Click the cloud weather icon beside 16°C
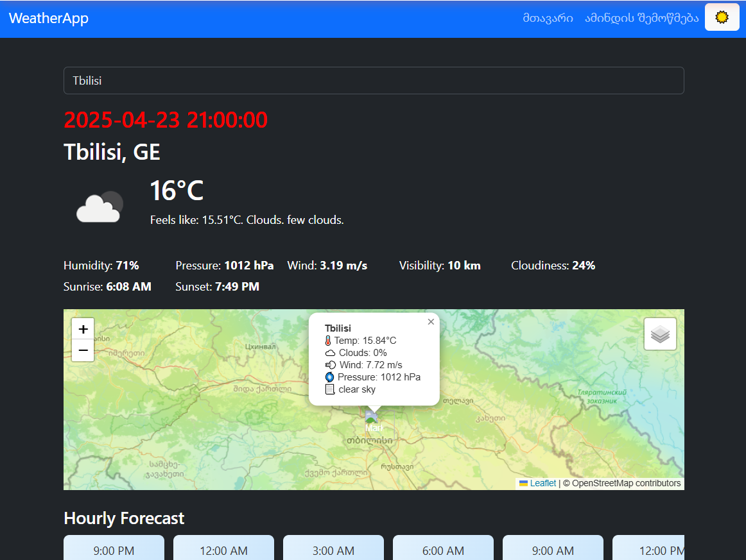Viewport: 746px width, 560px height. point(100,205)
